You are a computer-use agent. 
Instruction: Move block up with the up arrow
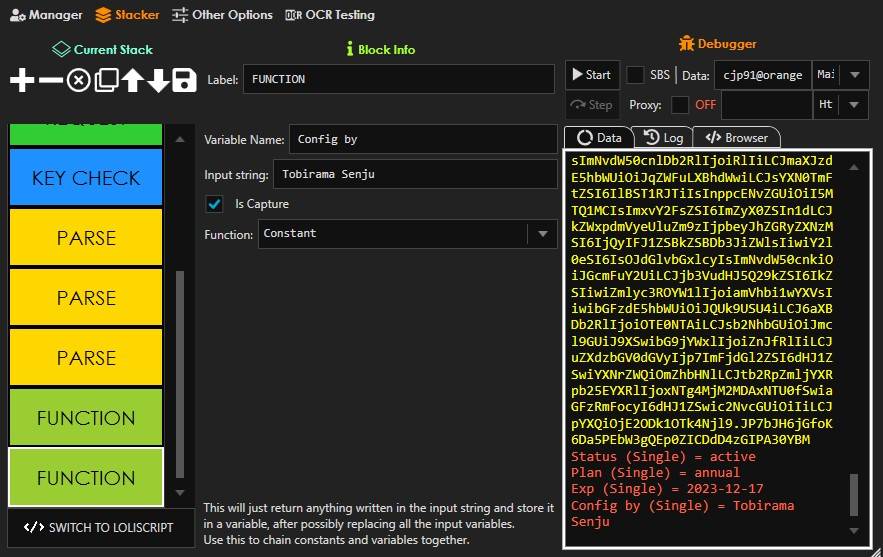133,81
